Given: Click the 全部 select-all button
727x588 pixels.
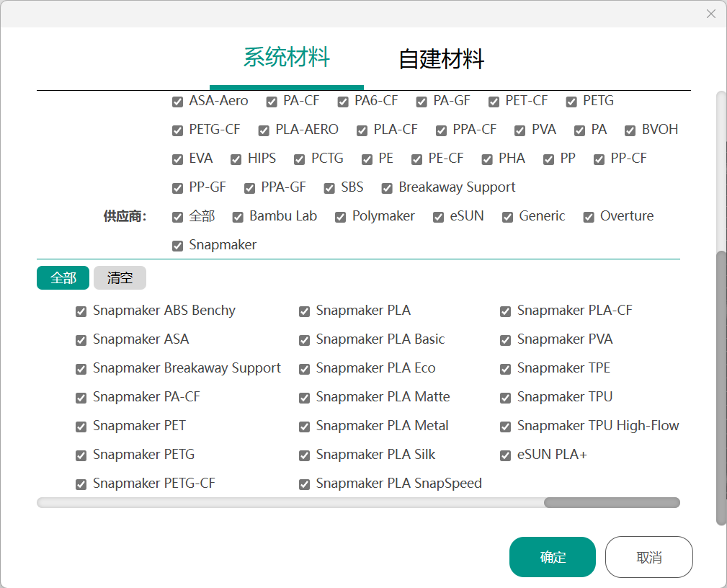Looking at the screenshot, I should [x=63, y=277].
